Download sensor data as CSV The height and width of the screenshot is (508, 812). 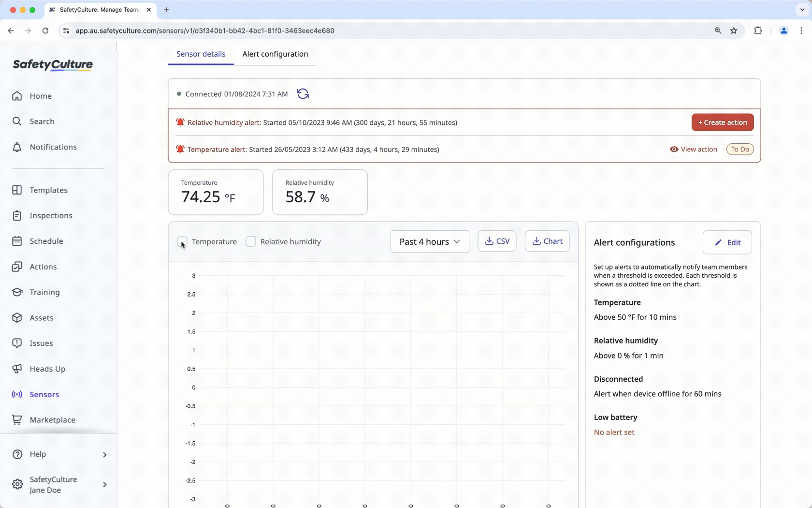497,241
